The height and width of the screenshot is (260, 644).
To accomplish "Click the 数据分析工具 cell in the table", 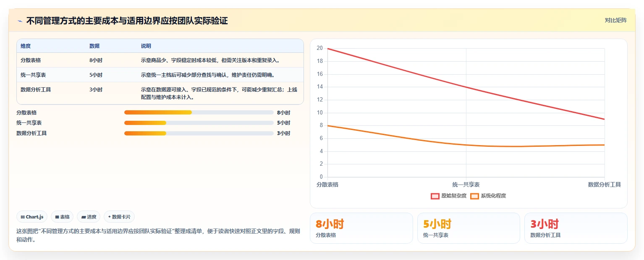I will point(36,90).
